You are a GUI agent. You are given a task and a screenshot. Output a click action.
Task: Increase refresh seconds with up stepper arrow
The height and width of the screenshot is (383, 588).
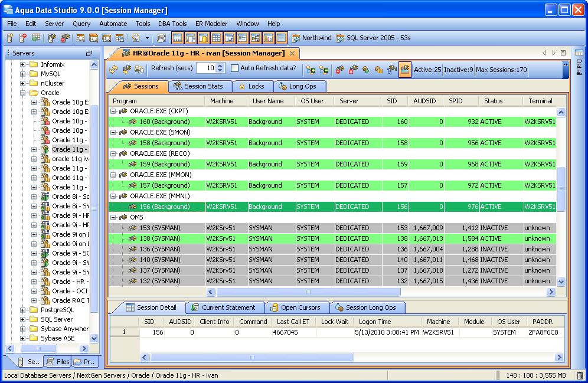[220, 66]
